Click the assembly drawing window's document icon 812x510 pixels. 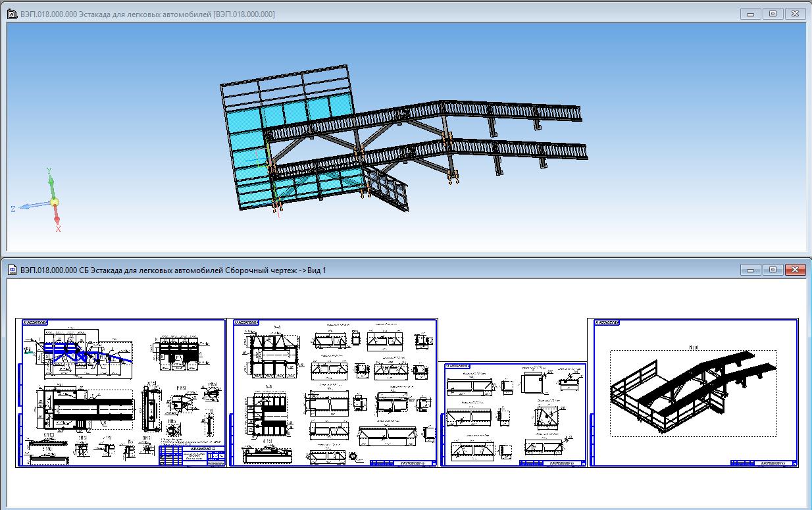pos(12,270)
